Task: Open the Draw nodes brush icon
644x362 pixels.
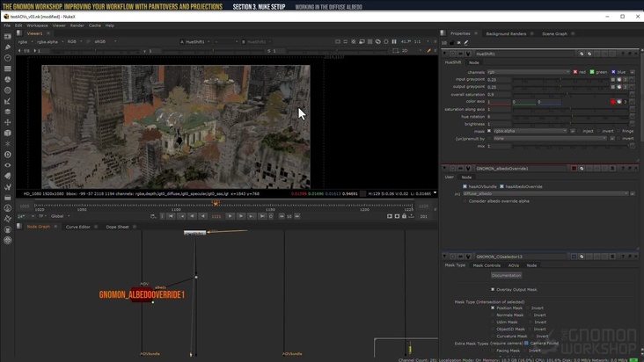Action: tap(7, 47)
